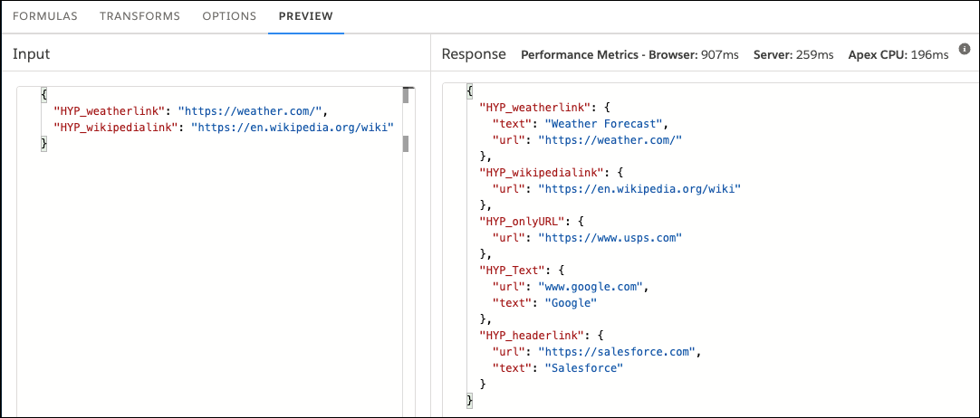Select the Preview tab
The width and height of the screenshot is (980, 418).
tap(305, 16)
